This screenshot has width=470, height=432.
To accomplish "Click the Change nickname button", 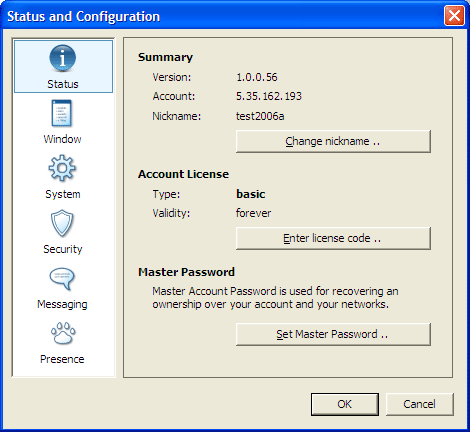I will click(x=333, y=141).
